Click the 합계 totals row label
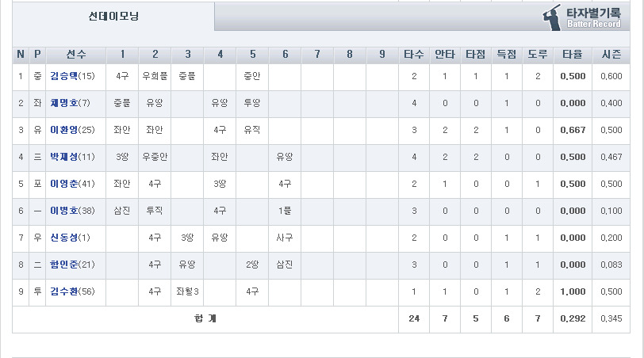 pos(205,318)
